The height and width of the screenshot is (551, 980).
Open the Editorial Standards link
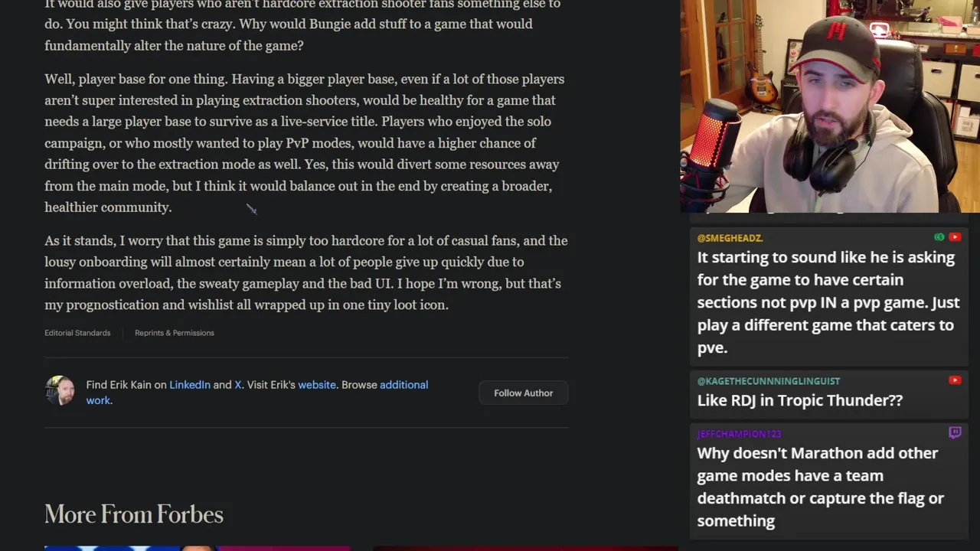[77, 333]
